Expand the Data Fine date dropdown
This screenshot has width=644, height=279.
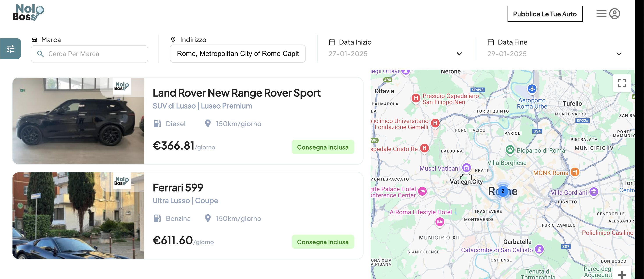[619, 54]
